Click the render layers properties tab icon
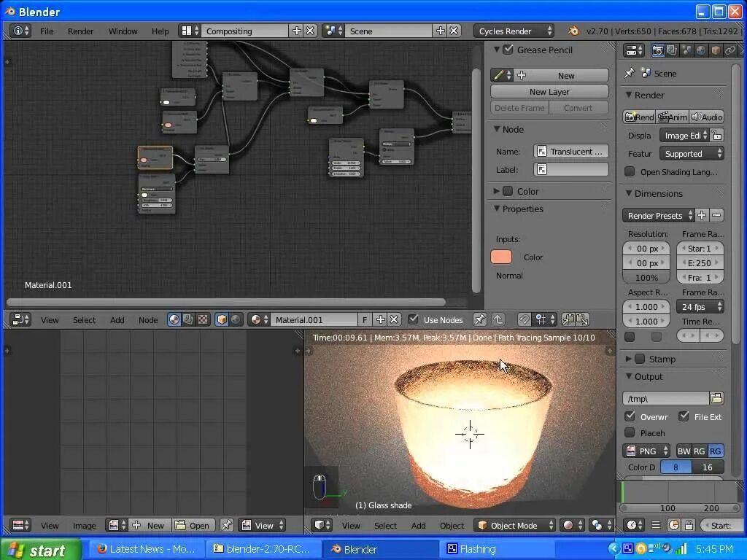The width and height of the screenshot is (747, 560). tap(672, 50)
